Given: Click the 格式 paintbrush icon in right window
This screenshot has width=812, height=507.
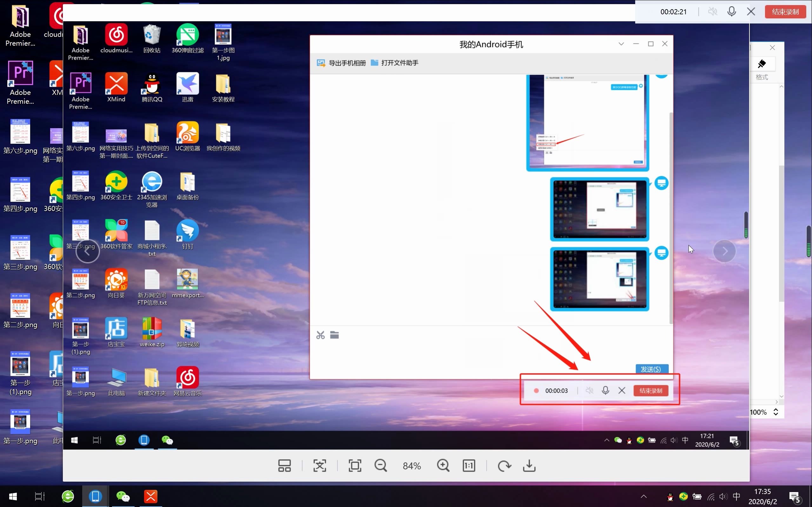Looking at the screenshot, I should click(762, 64).
